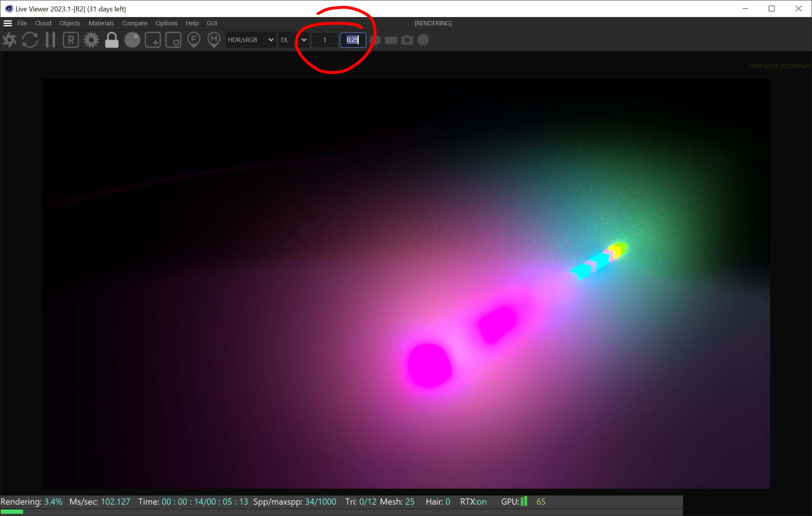
Task: Activate pick focus F pin icon
Action: tap(194, 40)
